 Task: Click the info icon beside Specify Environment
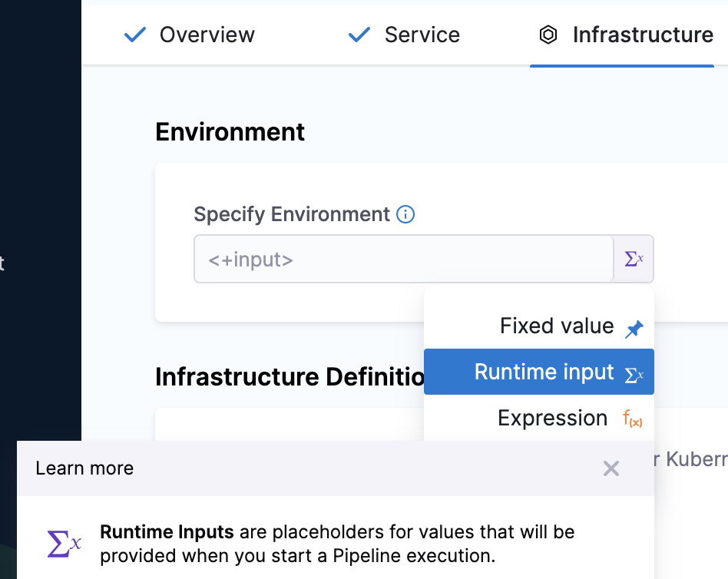405,214
